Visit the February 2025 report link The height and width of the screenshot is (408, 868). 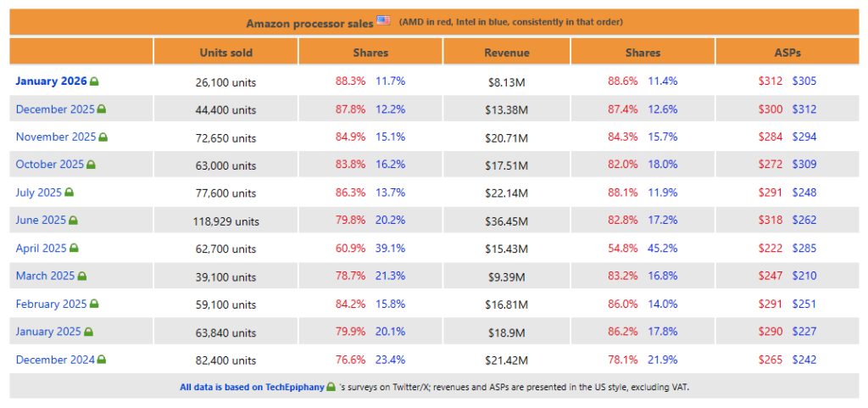[51, 304]
